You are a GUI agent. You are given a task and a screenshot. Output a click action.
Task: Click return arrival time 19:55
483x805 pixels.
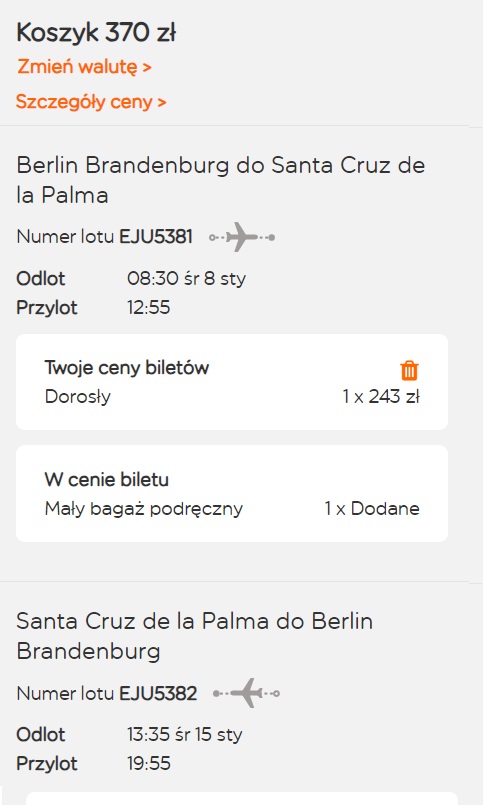pyautogui.click(x=148, y=763)
